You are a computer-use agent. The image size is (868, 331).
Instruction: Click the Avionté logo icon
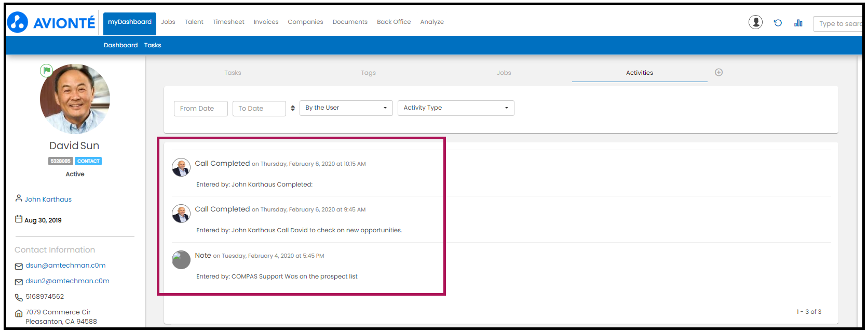tap(18, 22)
